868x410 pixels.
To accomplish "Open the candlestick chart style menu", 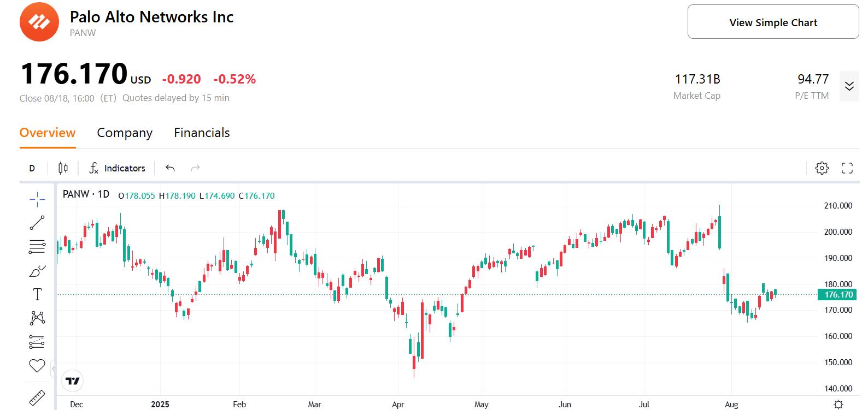I will [63, 168].
